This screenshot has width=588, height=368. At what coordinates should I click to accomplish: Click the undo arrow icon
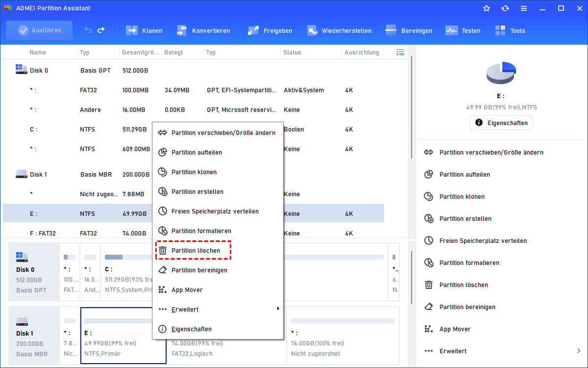88,30
